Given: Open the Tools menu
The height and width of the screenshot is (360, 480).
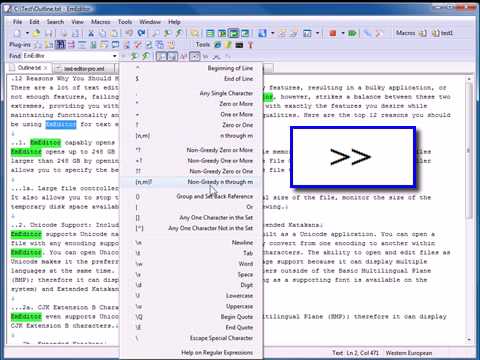Looking at the screenshot, I should 125,22.
